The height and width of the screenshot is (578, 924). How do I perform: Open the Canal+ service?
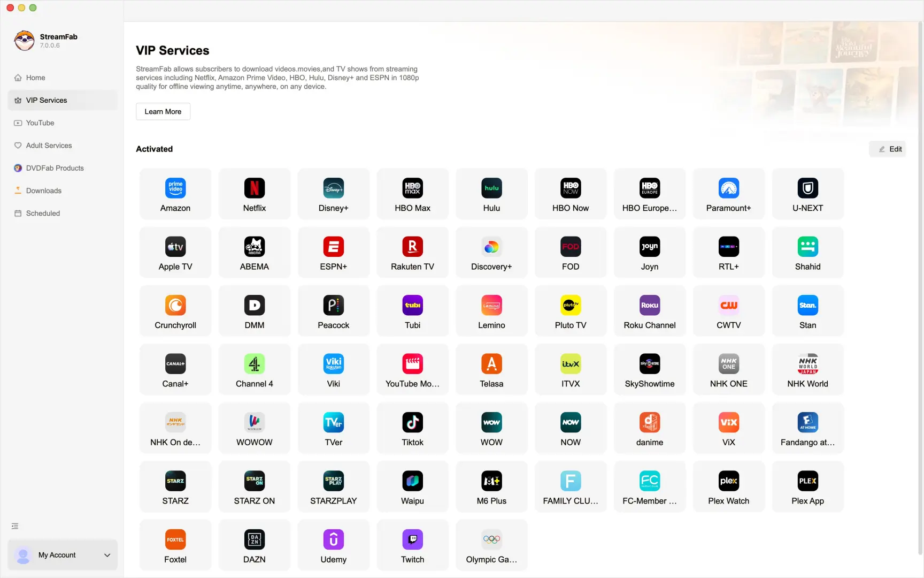coord(175,370)
